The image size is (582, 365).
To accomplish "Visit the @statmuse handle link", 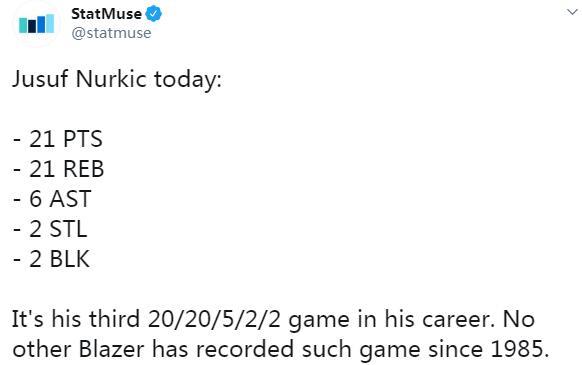I will [x=111, y=33].
